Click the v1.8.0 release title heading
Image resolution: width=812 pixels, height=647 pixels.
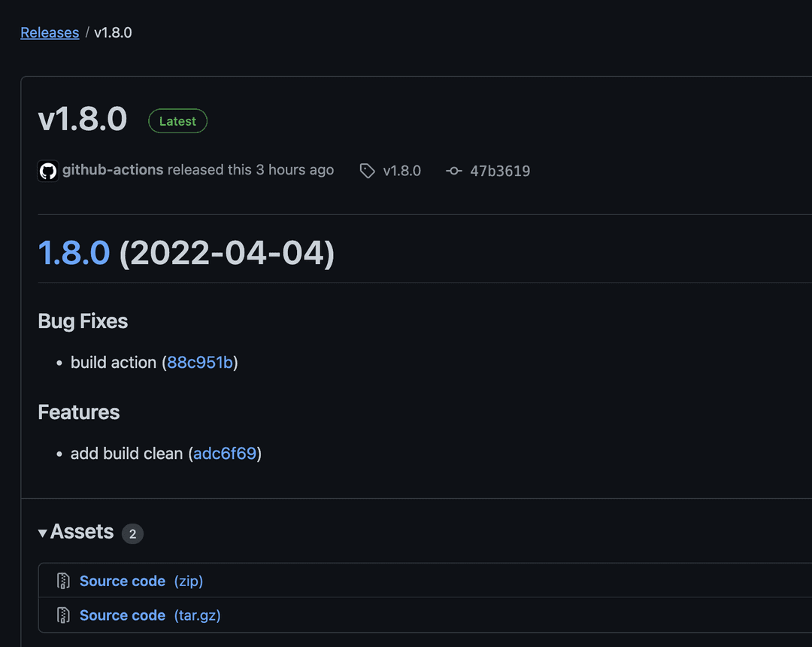pyautogui.click(x=83, y=119)
